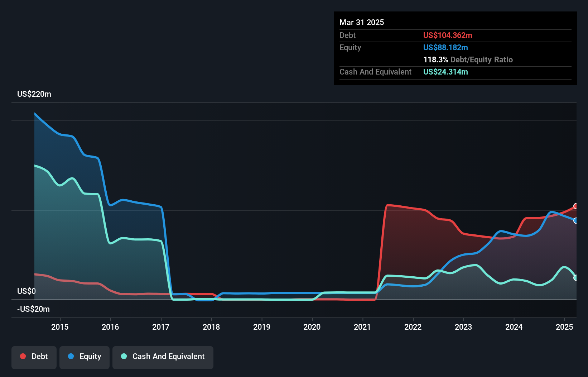Click the red Debt legend dot
This screenshot has width=588, height=377.
[23, 357]
